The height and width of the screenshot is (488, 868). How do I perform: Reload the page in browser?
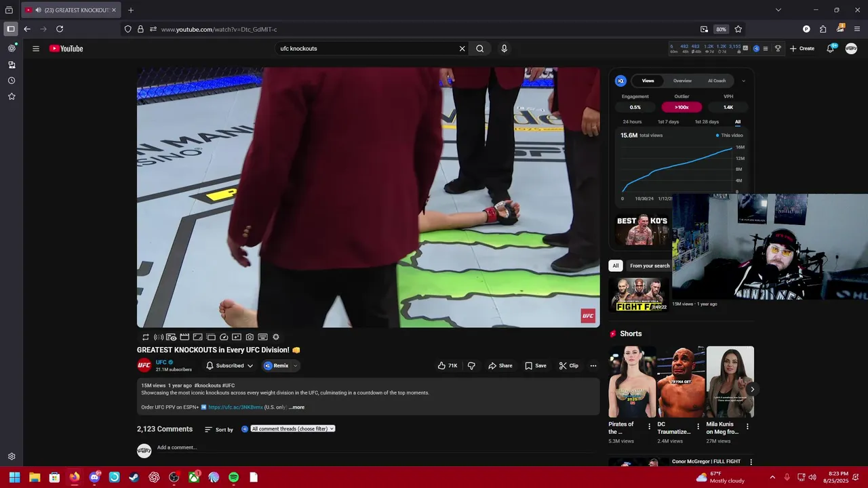point(60,29)
